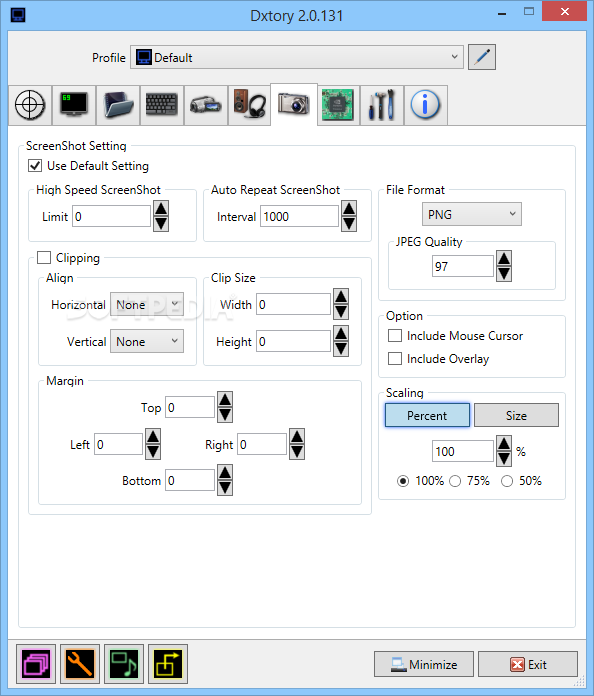Open the Vertical align dropdown
Screen dimensions: 594x696
coord(147,341)
